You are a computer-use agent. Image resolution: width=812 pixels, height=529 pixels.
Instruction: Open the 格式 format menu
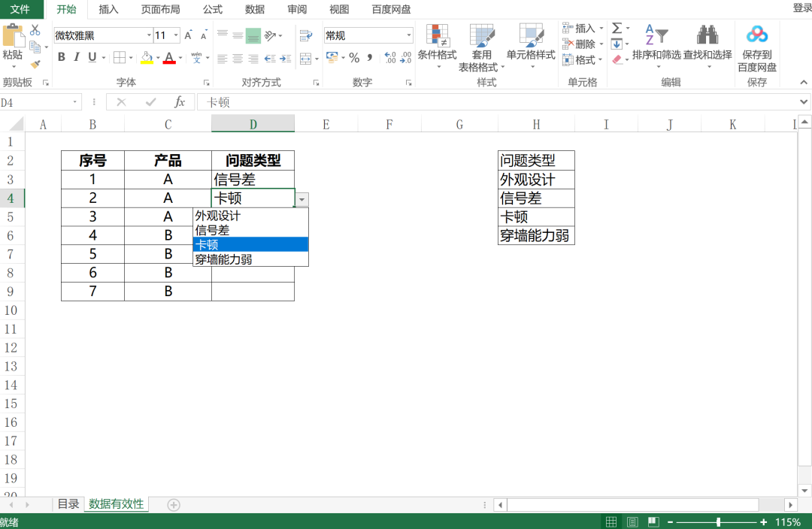click(583, 60)
